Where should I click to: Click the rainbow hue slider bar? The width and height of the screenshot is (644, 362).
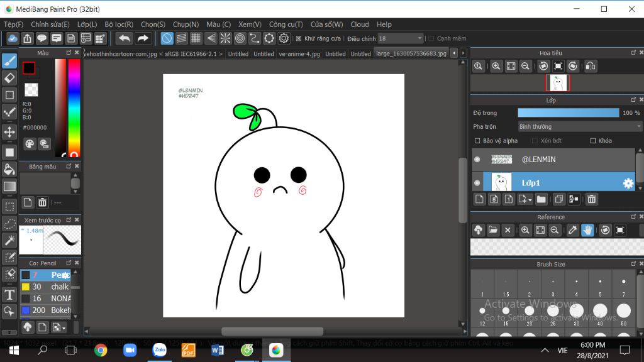pyautogui.click(x=74, y=108)
